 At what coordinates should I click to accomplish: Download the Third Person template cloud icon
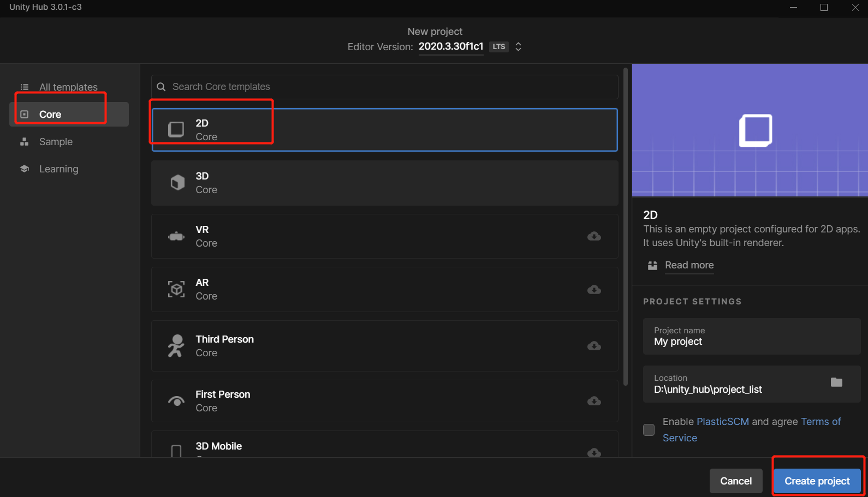coord(594,346)
